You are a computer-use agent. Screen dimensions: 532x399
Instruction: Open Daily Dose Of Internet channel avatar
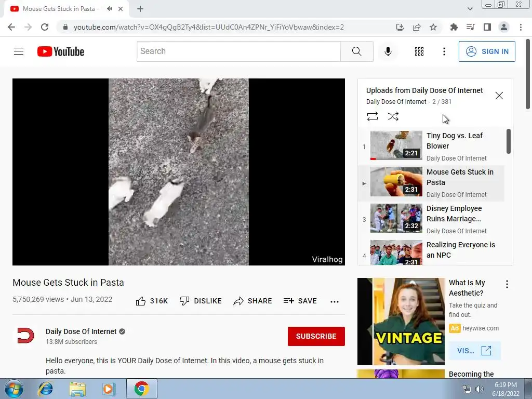(x=25, y=336)
